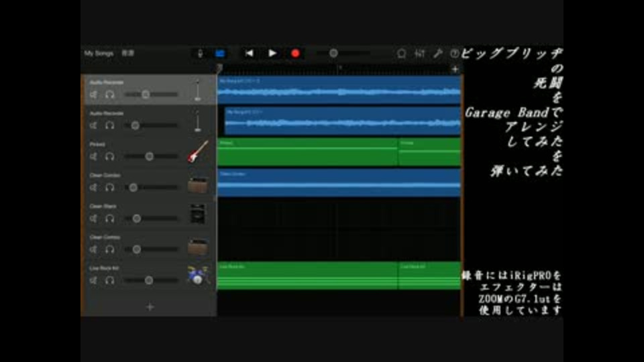Image resolution: width=644 pixels, height=362 pixels.
Task: Go to the beginning of the song
Action: (249, 54)
